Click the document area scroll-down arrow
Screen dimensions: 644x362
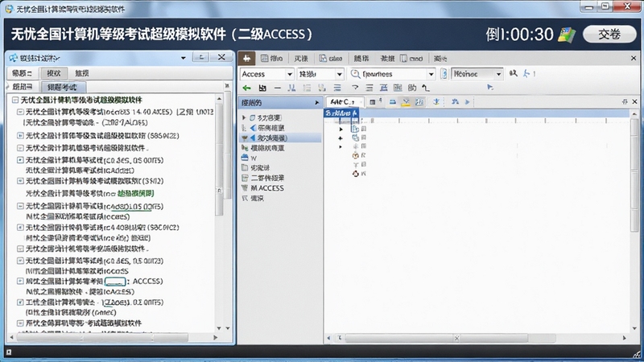[634, 328]
